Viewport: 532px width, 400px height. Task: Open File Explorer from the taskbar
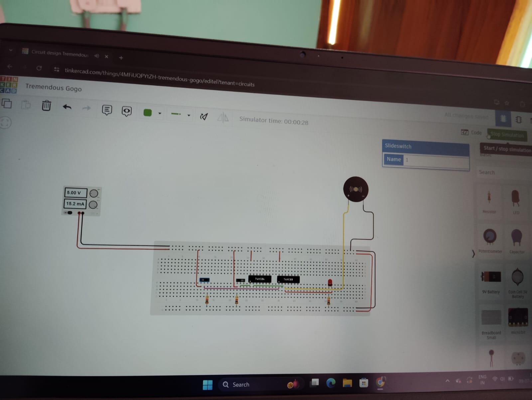pos(347,383)
